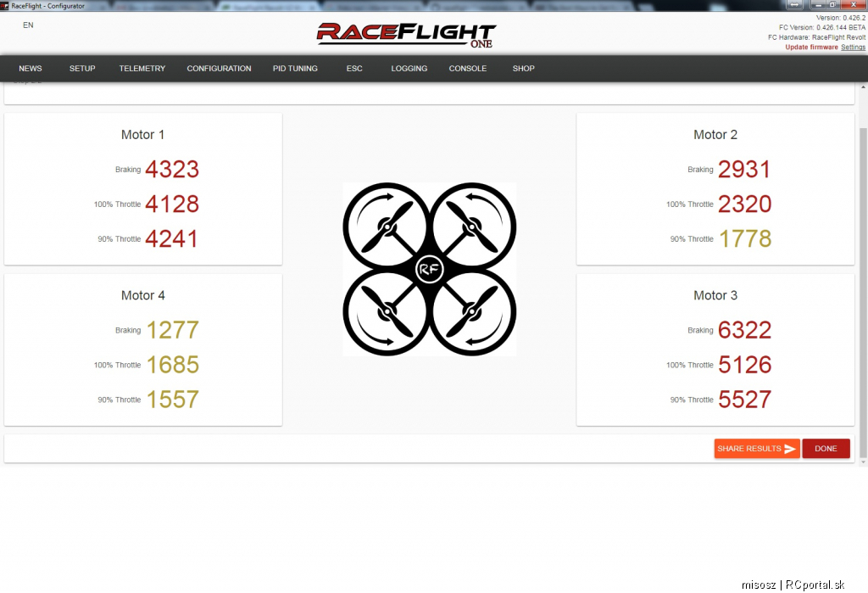The image size is (868, 593).
Task: Open the Settings link
Action: click(853, 48)
